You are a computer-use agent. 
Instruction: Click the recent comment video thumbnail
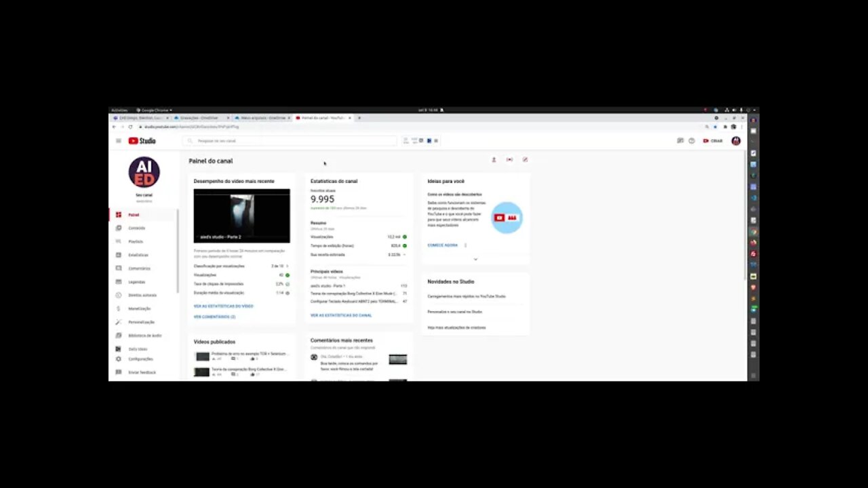click(x=398, y=359)
